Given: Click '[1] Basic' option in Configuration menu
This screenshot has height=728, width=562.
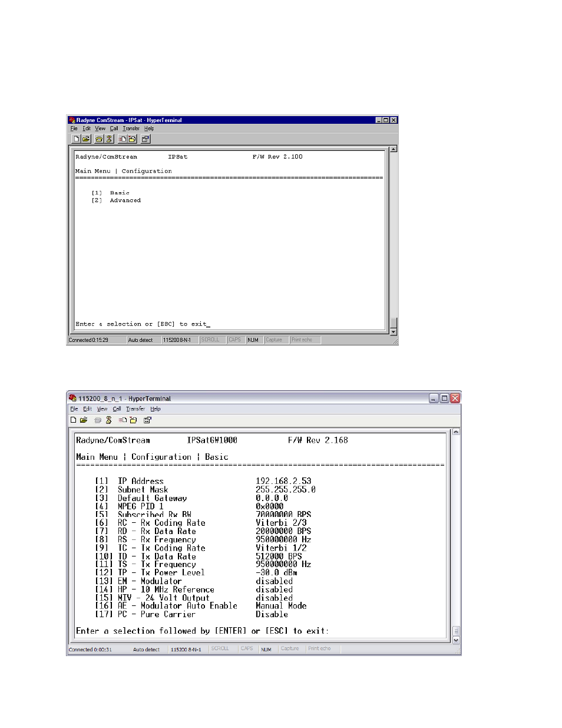Looking at the screenshot, I should tap(110, 193).
